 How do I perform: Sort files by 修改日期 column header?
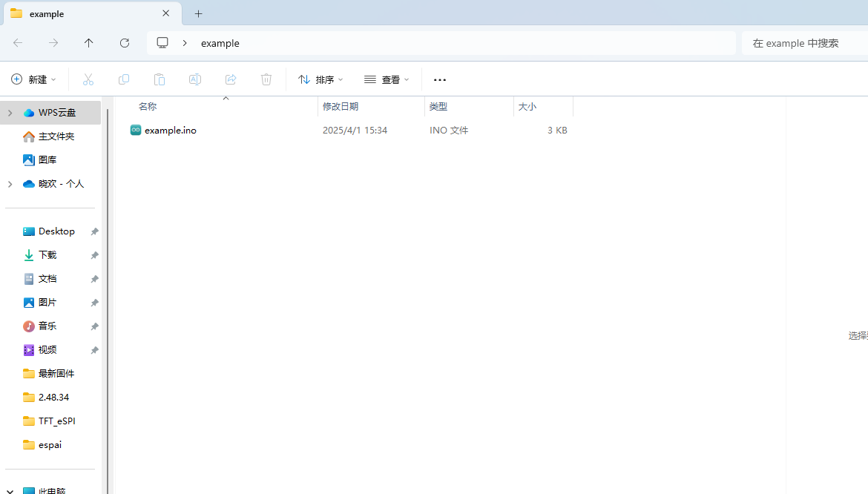click(x=341, y=107)
